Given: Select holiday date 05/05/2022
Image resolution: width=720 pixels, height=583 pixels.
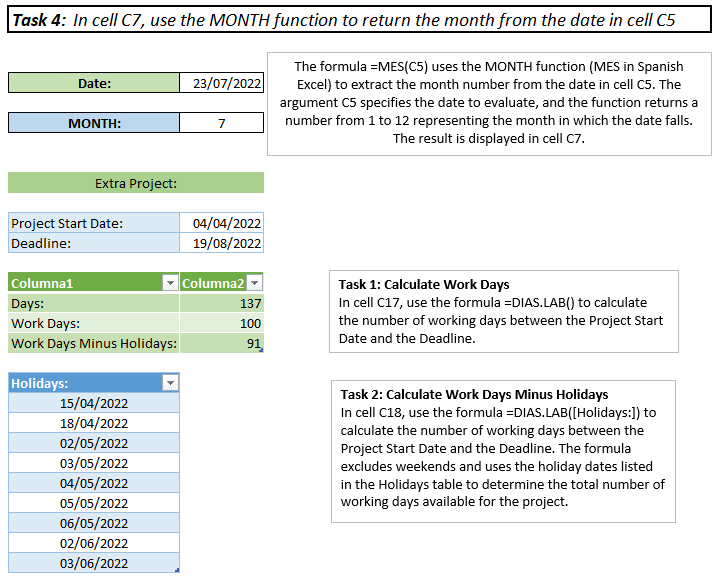Looking at the screenshot, I should click(94, 503).
